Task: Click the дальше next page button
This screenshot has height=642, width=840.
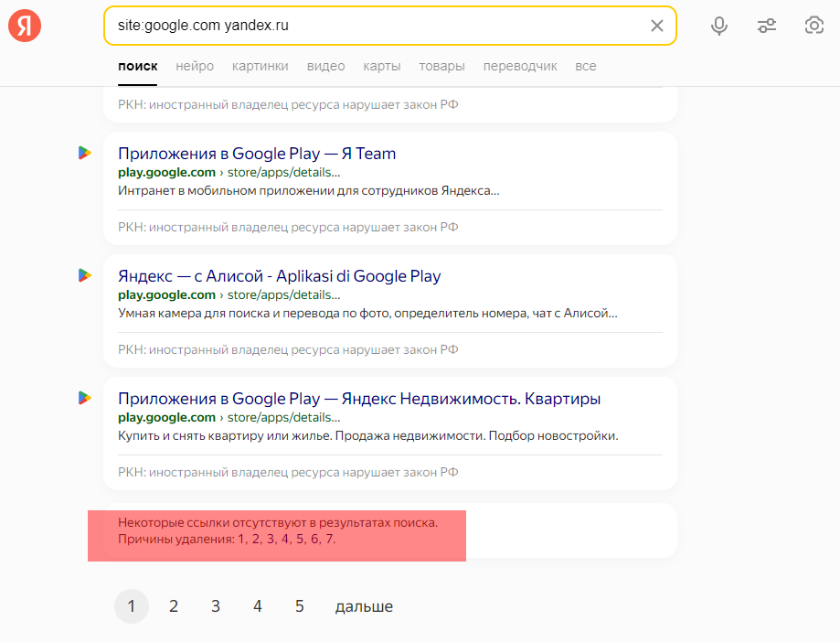Action: click(364, 606)
